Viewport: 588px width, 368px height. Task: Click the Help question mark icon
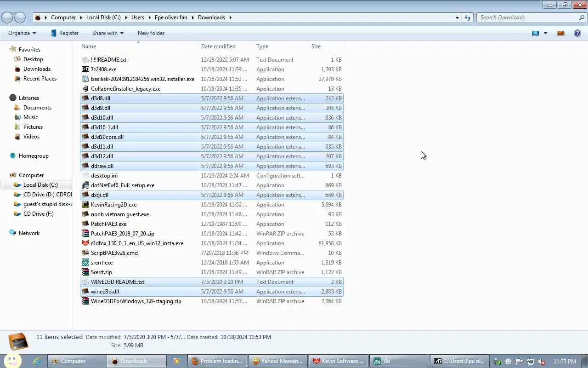(577, 33)
